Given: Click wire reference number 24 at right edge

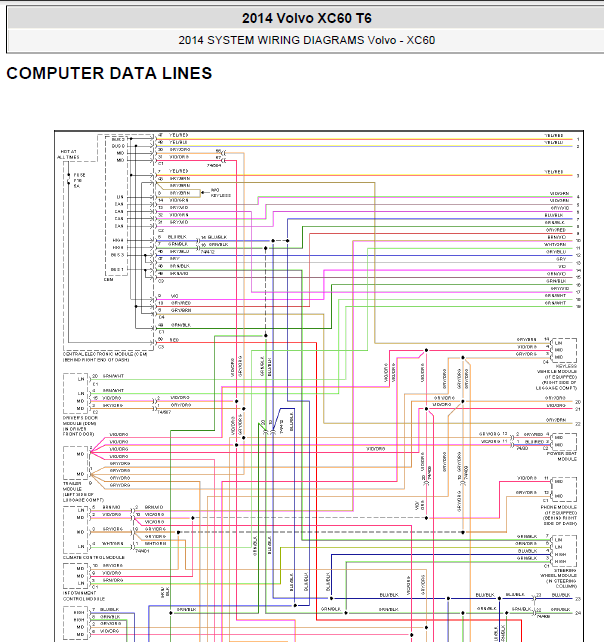Looking at the screenshot, I should pos(578,613).
